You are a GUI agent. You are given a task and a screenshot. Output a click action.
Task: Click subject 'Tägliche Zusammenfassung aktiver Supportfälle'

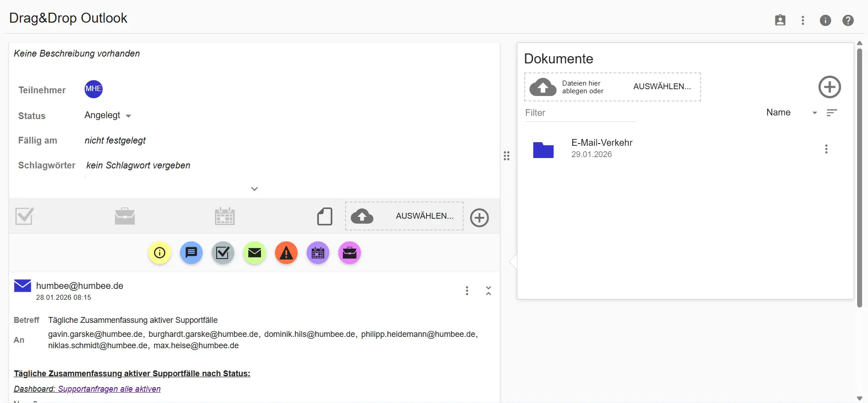point(133,320)
